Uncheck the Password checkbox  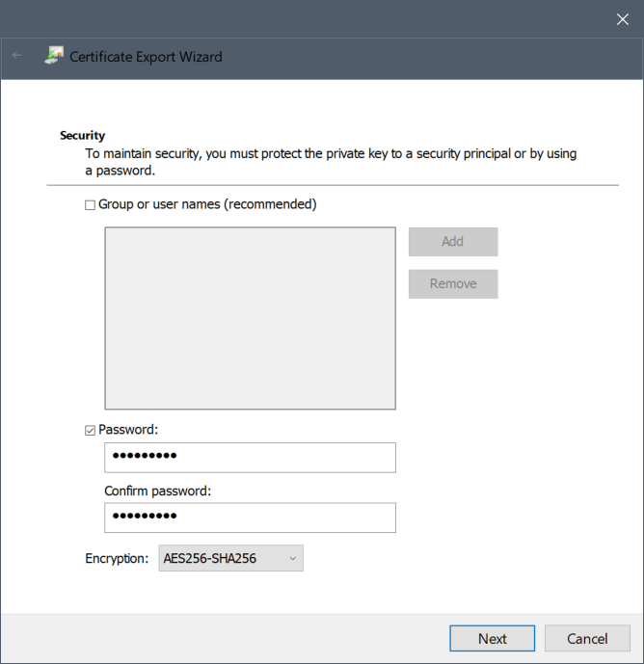[91, 430]
